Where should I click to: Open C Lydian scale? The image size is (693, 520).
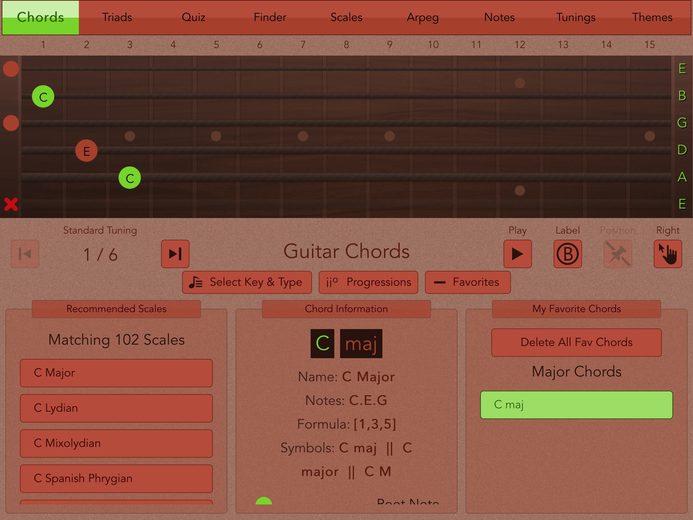coord(116,408)
